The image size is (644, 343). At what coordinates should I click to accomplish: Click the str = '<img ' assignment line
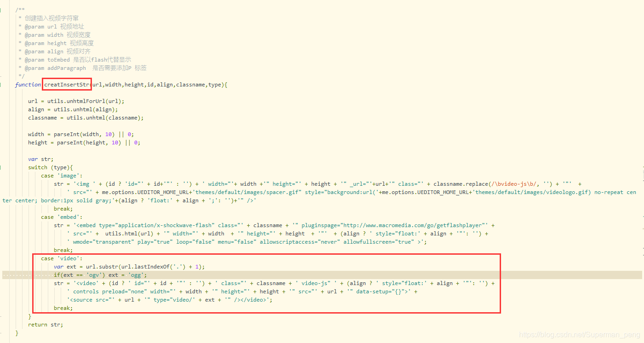318,184
